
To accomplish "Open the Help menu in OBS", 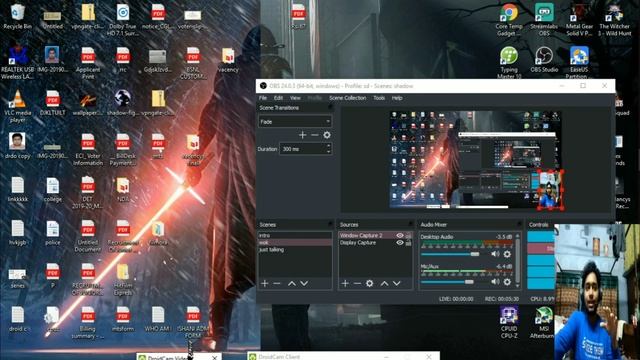I will point(397,98).
